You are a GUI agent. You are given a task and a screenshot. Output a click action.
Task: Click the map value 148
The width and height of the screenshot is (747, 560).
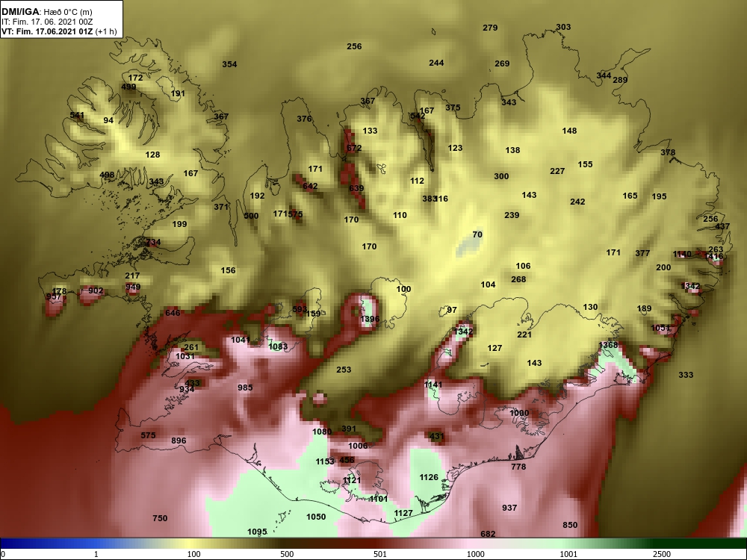[569, 131]
